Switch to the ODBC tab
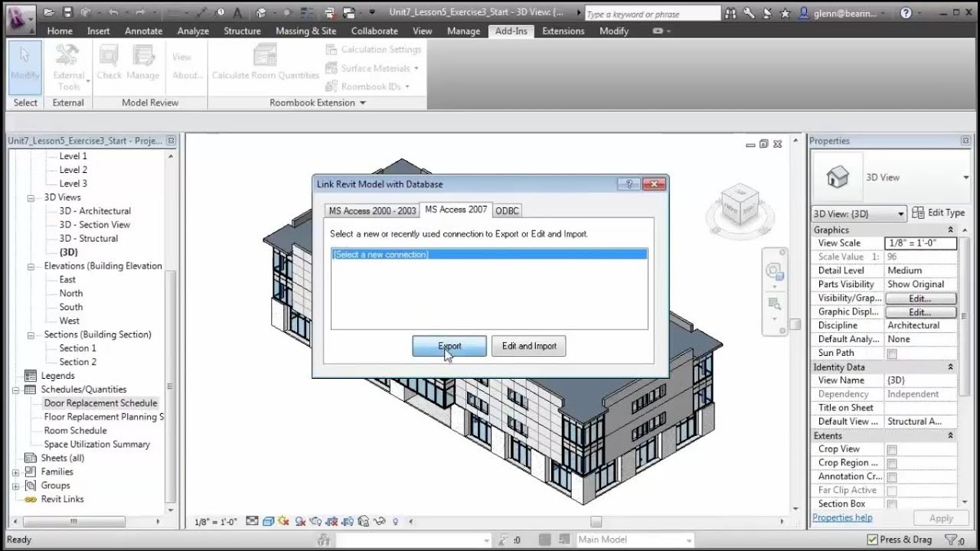The image size is (980, 551). pos(507,210)
